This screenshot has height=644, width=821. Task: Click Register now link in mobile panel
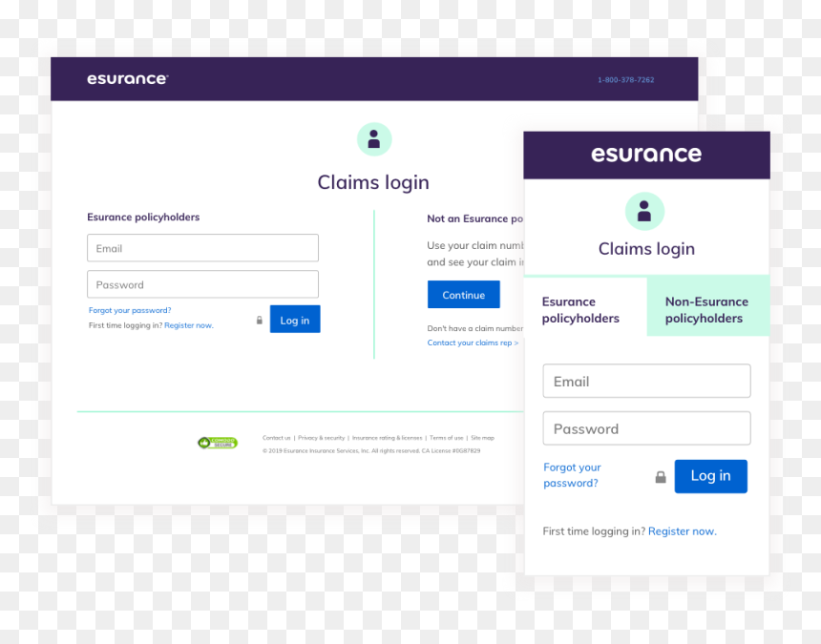point(683,531)
